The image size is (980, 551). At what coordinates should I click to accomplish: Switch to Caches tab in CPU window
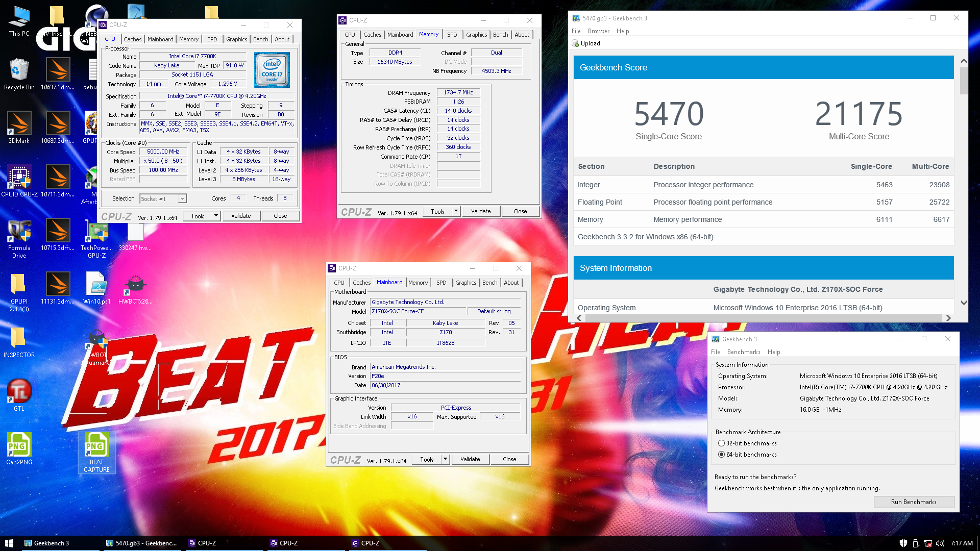coord(133,39)
